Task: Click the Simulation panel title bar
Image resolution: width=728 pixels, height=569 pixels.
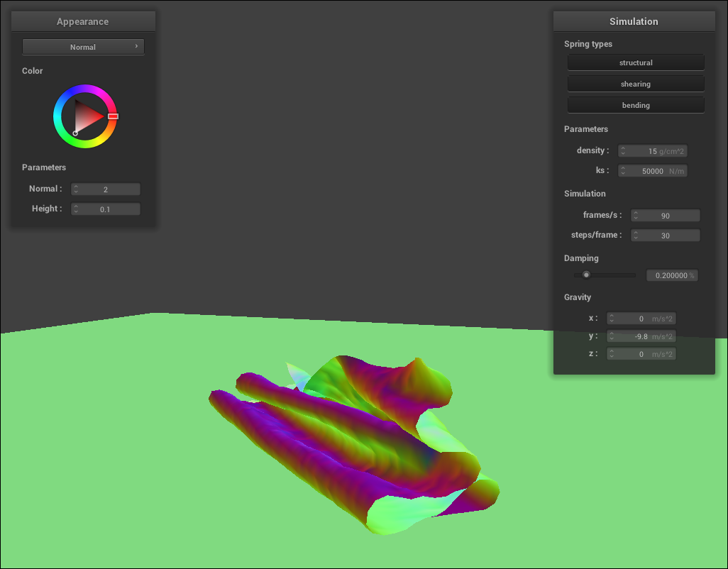Action: (634, 21)
